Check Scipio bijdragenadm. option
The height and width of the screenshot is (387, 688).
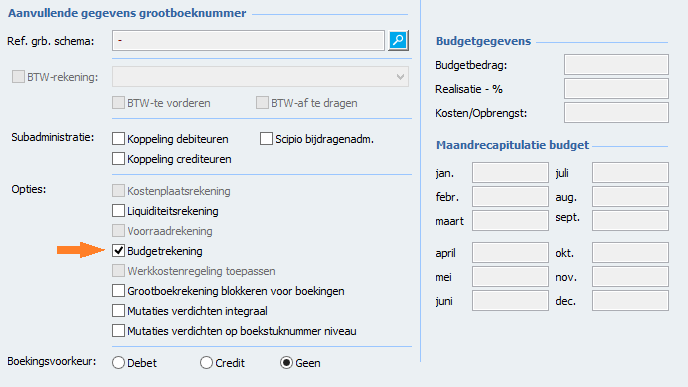266,139
